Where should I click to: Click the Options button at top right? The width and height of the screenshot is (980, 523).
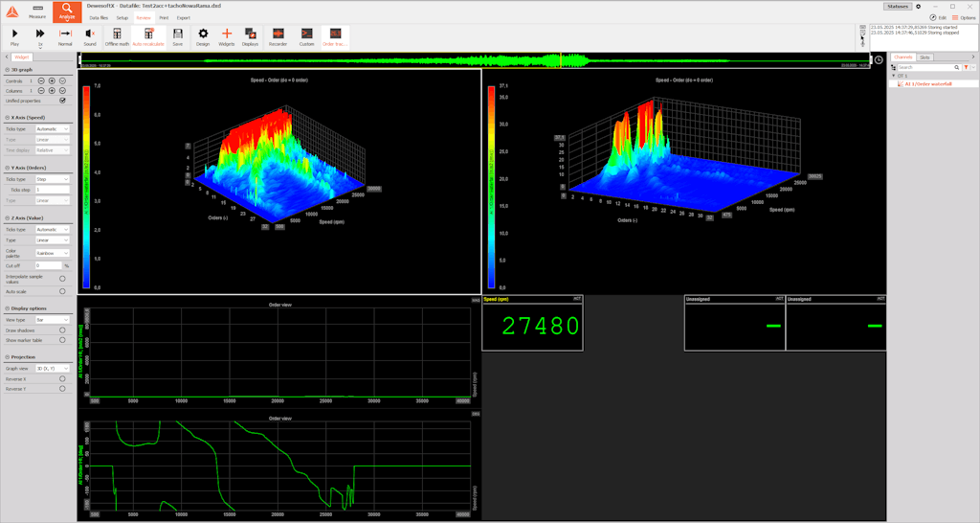pyautogui.click(x=964, y=17)
